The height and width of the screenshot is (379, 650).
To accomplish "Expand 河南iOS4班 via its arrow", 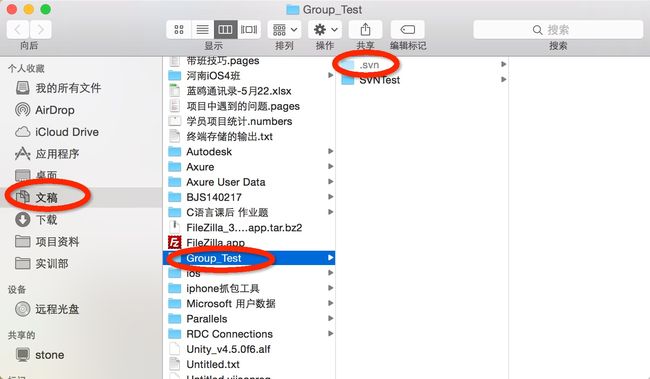I will pyautogui.click(x=330, y=75).
